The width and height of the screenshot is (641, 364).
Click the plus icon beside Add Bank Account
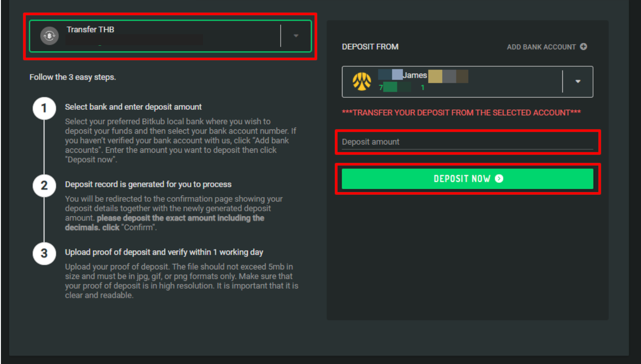[583, 47]
